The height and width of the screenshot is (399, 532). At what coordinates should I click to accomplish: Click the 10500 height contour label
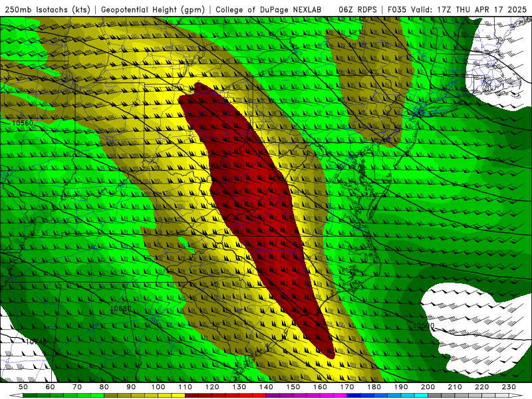[x=424, y=326]
